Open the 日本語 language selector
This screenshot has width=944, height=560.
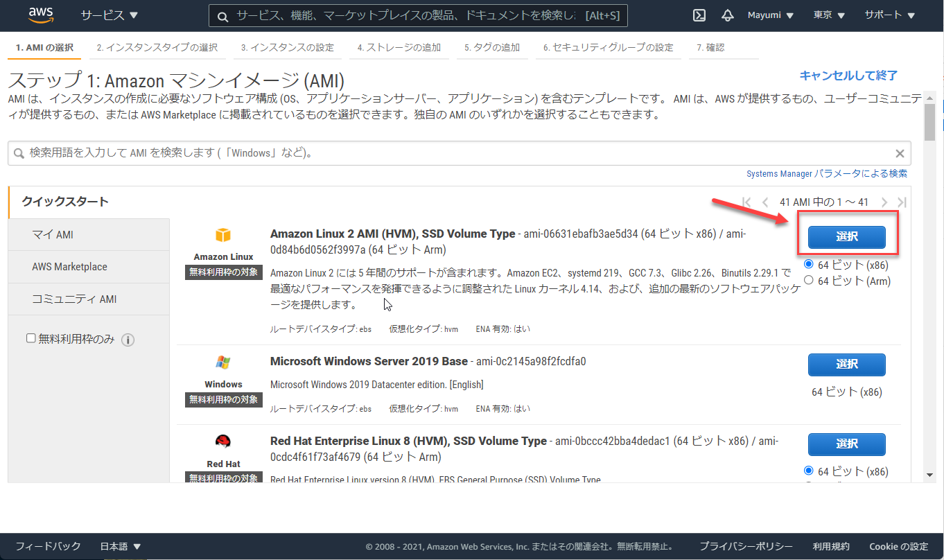tap(121, 546)
